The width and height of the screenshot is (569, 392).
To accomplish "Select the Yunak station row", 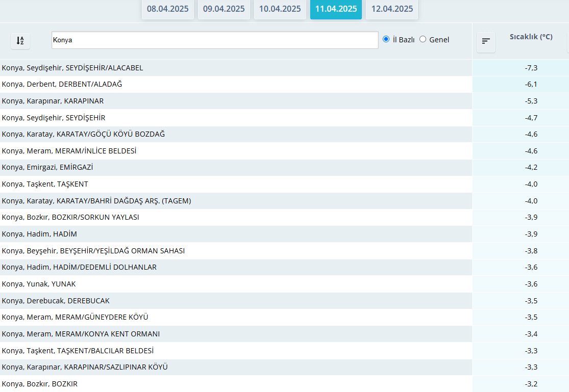I will tap(39, 284).
